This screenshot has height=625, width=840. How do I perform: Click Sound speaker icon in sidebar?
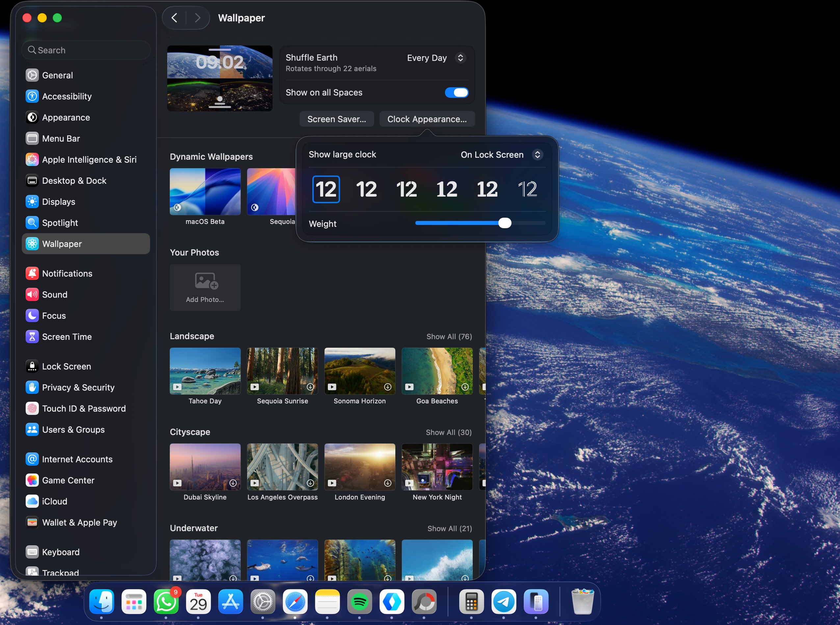coord(32,295)
